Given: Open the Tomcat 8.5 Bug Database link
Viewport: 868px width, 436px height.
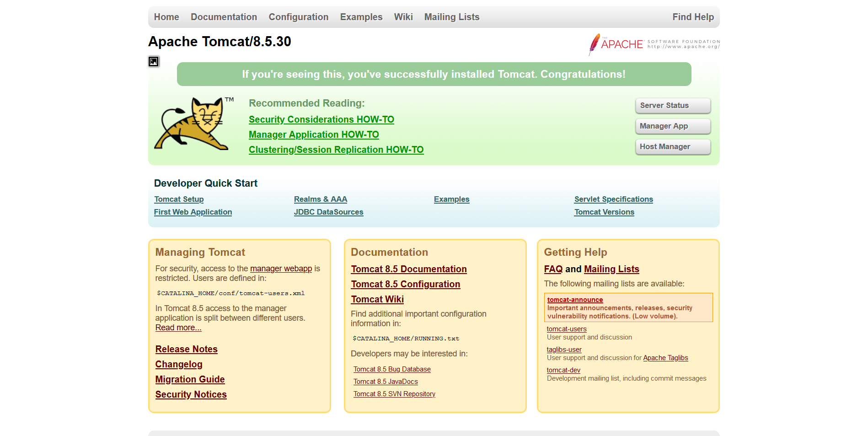Looking at the screenshot, I should [x=392, y=369].
